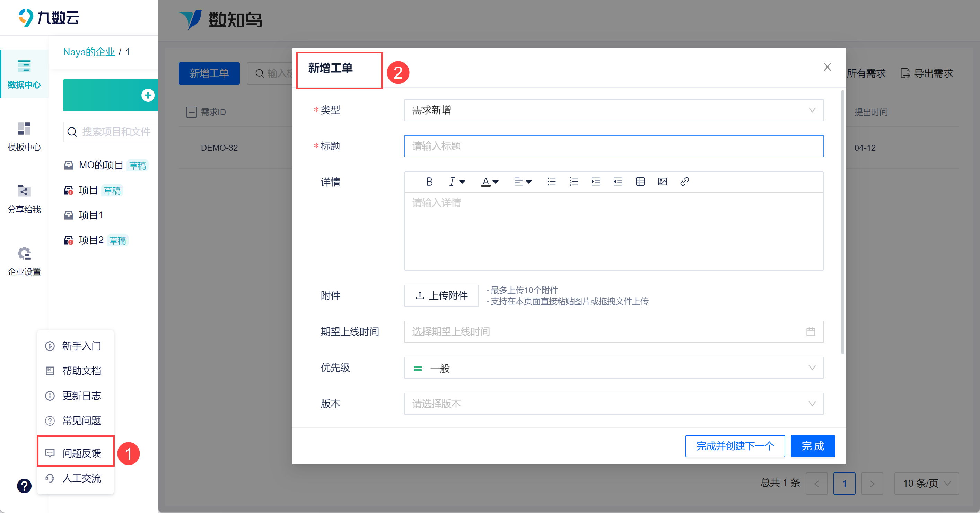
Task: Toggle the 需求ID select-all checkbox
Action: [x=191, y=112]
